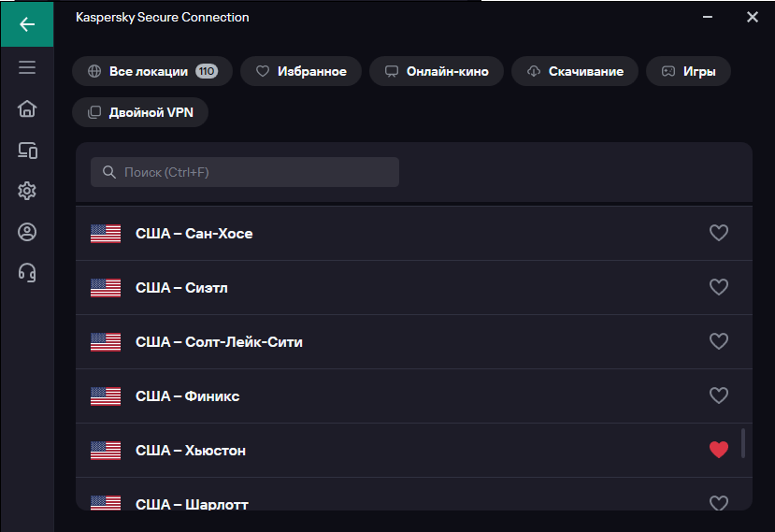Click the magnifier icon in search box
Screen dimensions: 775x532
[x=108, y=172]
